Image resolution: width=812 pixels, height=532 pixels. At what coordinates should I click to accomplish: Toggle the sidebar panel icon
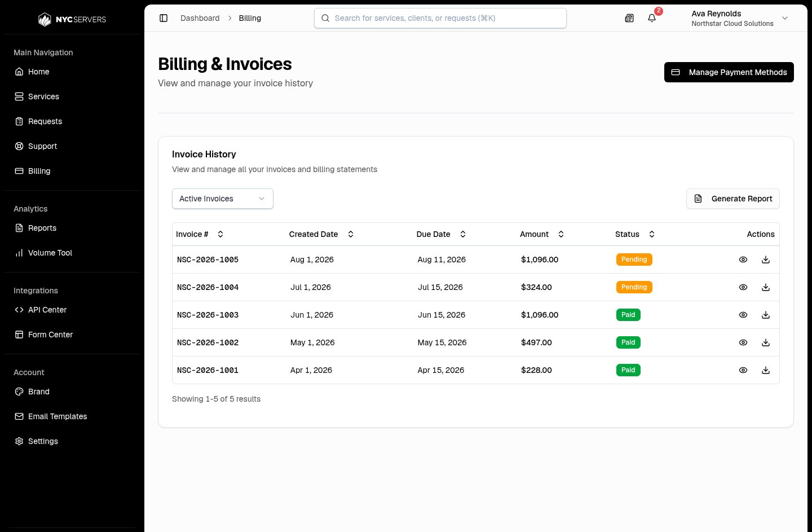pos(164,18)
